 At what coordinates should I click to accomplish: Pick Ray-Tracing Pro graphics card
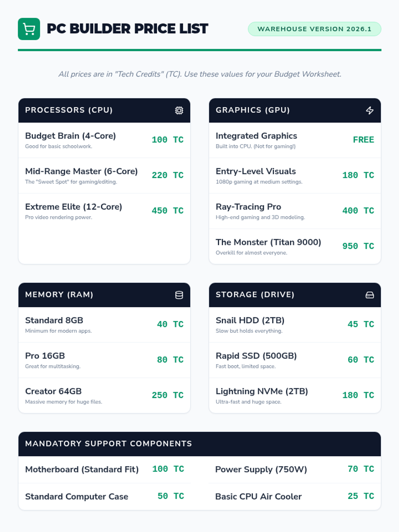(295, 211)
